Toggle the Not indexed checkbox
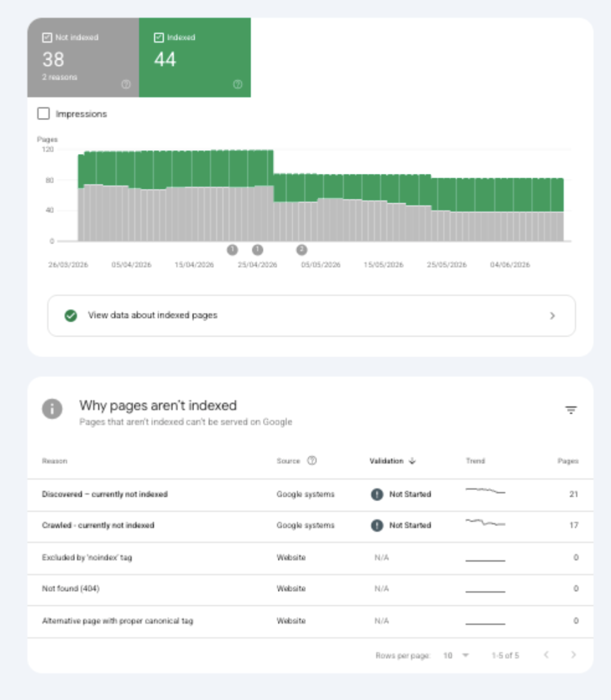This screenshot has height=700, width=611. point(47,38)
